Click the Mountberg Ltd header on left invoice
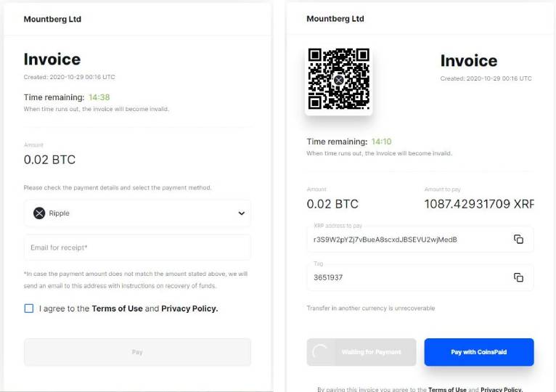The width and height of the screenshot is (556, 392). click(x=52, y=19)
